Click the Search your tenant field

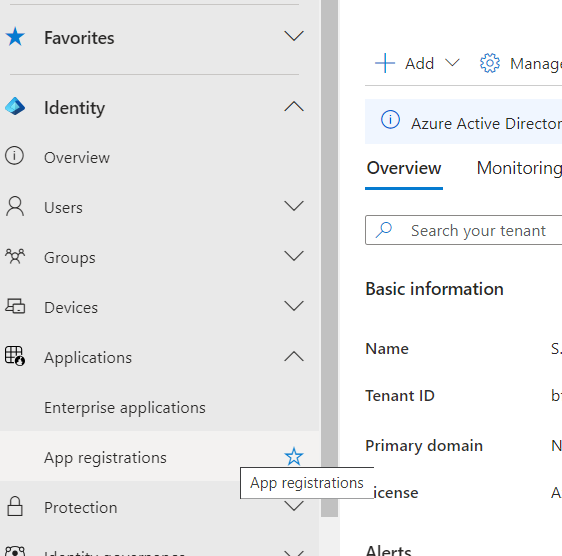(x=463, y=230)
